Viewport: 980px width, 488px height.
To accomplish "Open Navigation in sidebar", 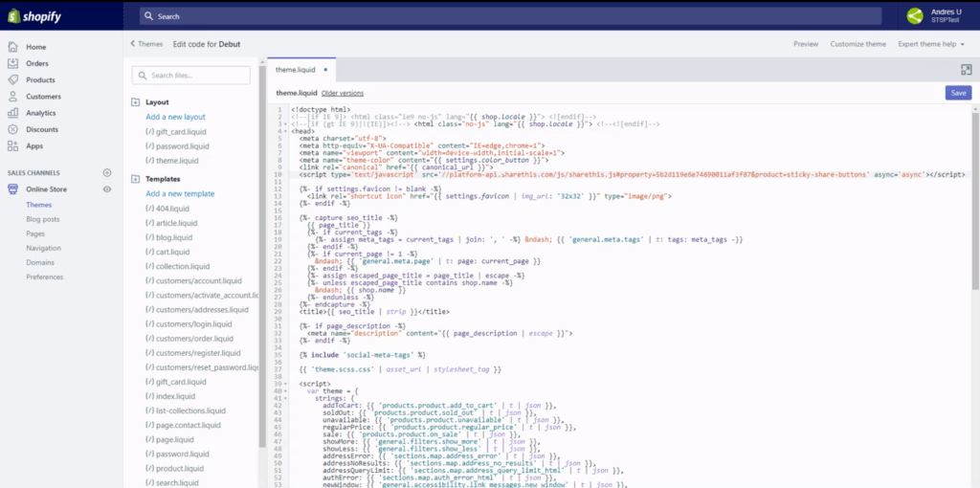I will [x=44, y=248].
